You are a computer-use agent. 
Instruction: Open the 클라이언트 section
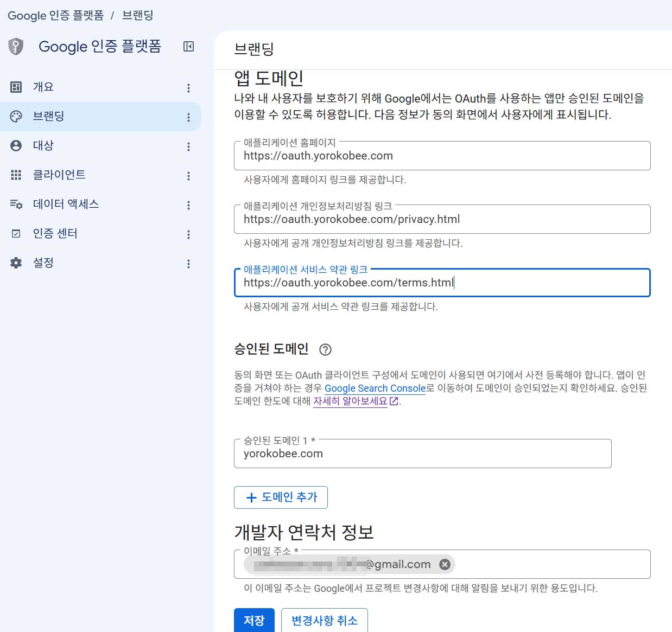(100, 175)
